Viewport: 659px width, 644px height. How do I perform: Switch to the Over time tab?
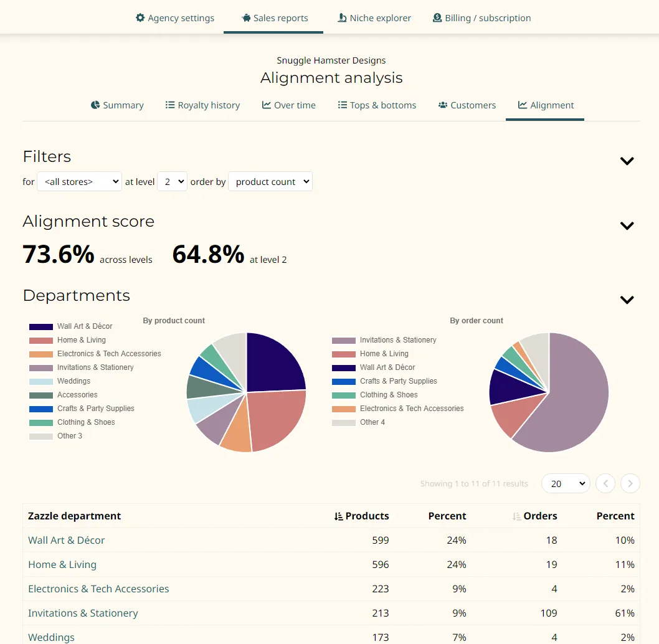coord(289,105)
